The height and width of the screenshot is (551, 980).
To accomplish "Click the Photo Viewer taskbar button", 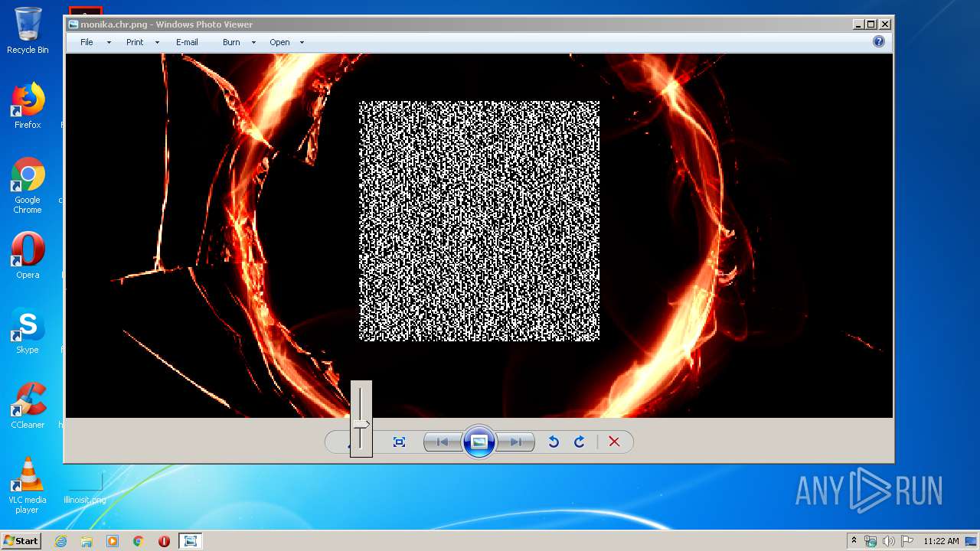I will click(190, 541).
